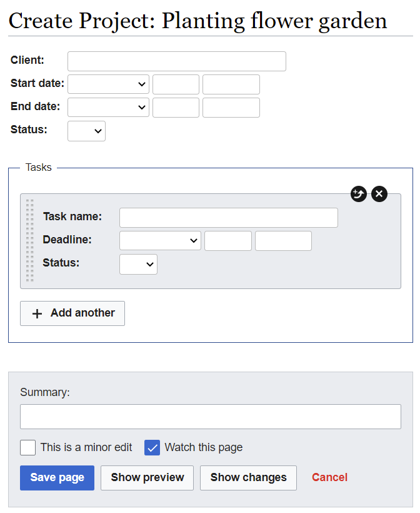This screenshot has height=513, width=420.
Task: Click into the Task name field
Action: pos(228,218)
